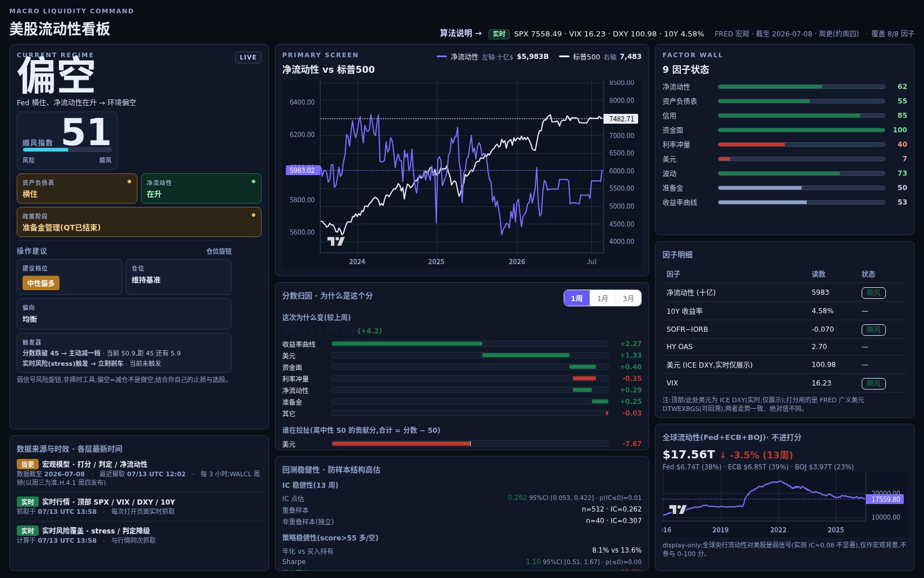
Task: Click the HY OAS row value 2.70
Action: click(819, 347)
